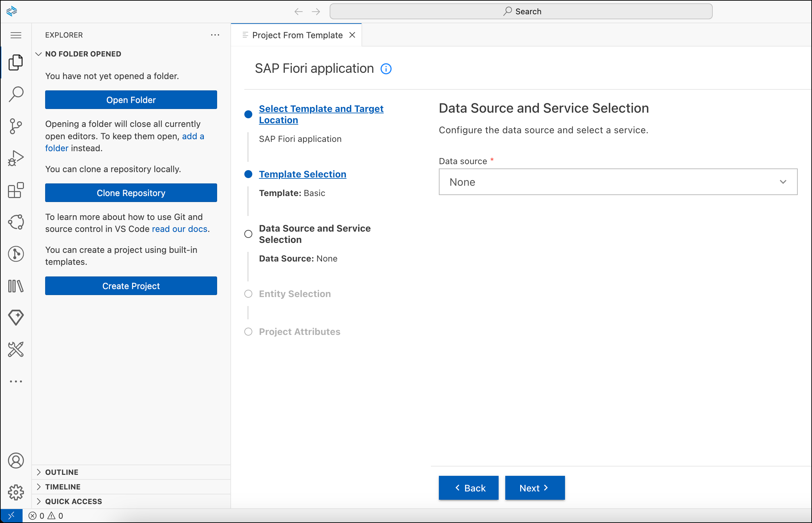Click the Search bar at the top
This screenshot has height=523, width=812.
pos(522,11)
